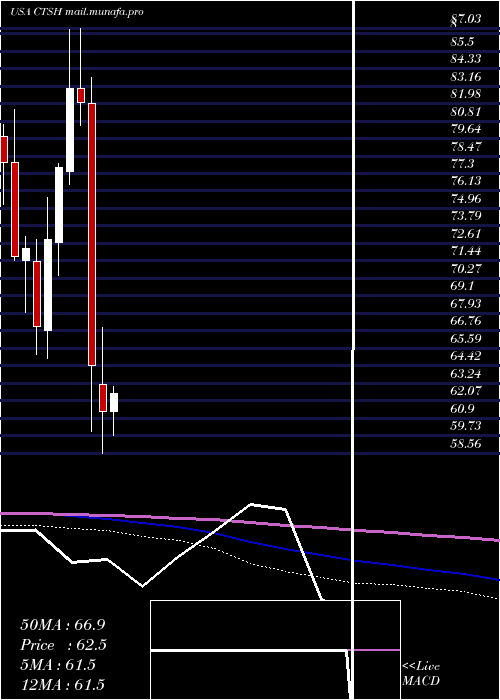This screenshot has width=500, height=700.
Task: Select the 76.13 price axis label
Action: (x=466, y=180)
